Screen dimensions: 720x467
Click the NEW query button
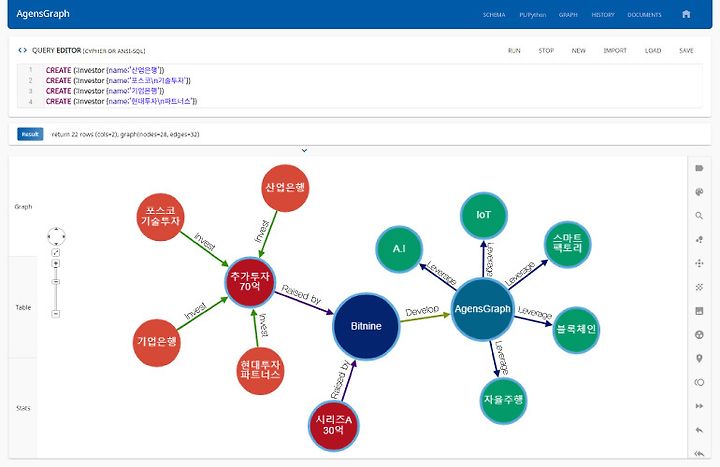pos(579,51)
